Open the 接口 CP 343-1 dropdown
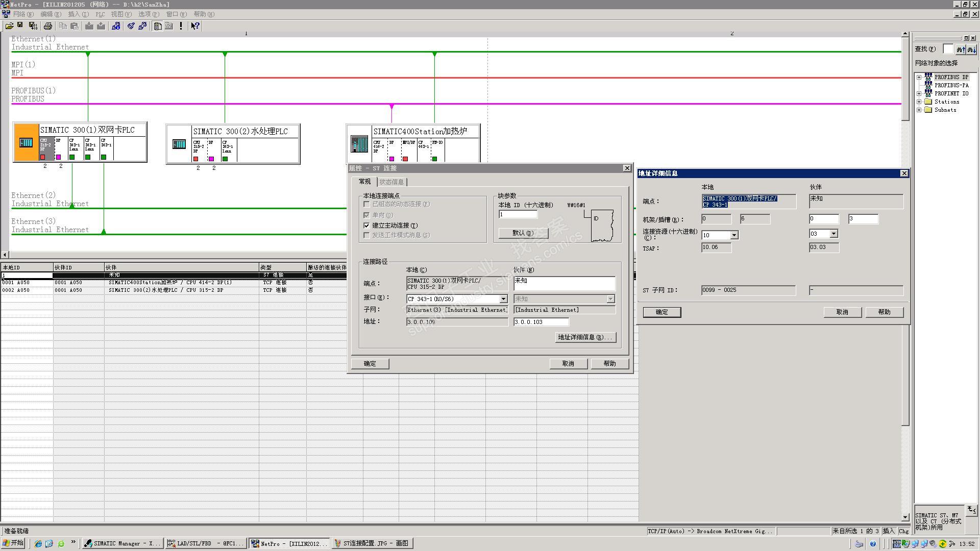The image size is (980, 551). [503, 299]
